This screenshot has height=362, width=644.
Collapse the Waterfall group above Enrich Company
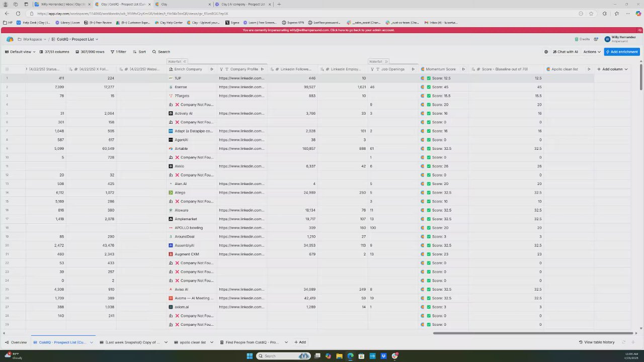coord(185,61)
